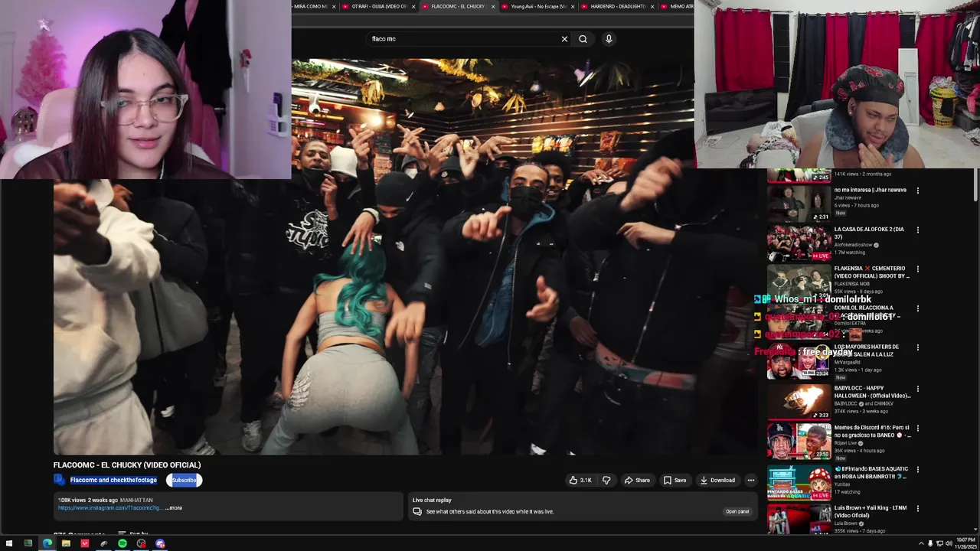This screenshot has height=551, width=980.
Task: Open the green app icon beside Start
Action: [28, 543]
